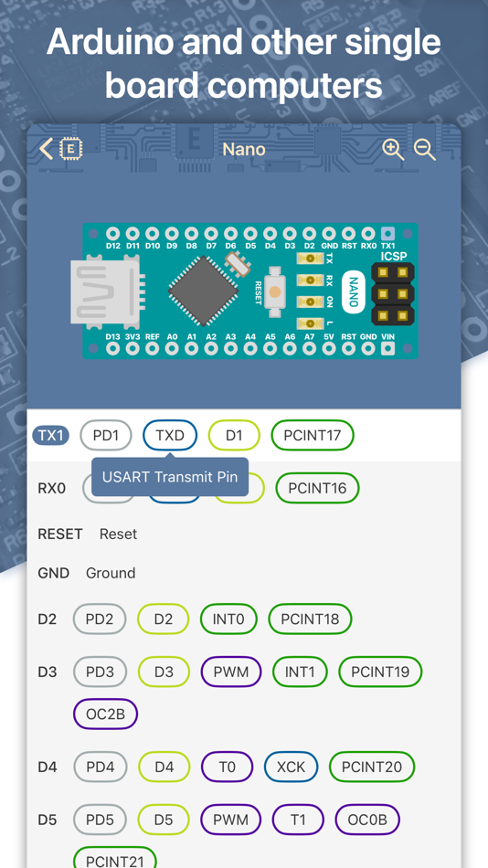
Task: Select the A7 pin pad on board
Action: [310, 348]
